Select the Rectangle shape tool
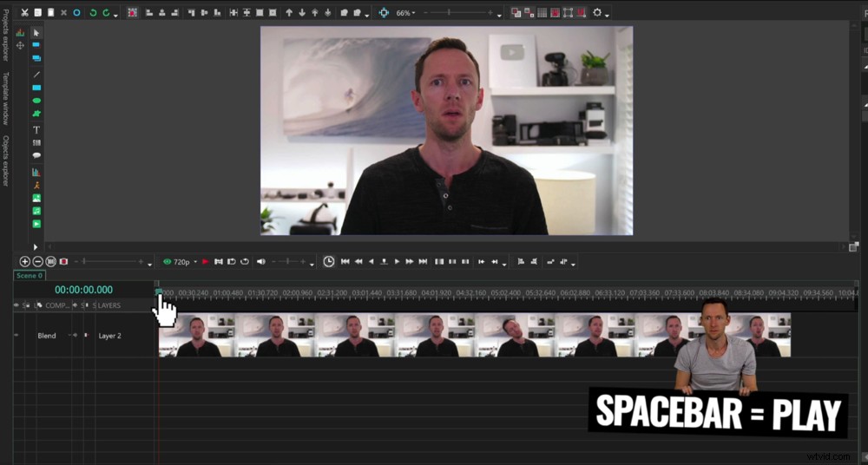The width and height of the screenshot is (868, 465). 36,88
